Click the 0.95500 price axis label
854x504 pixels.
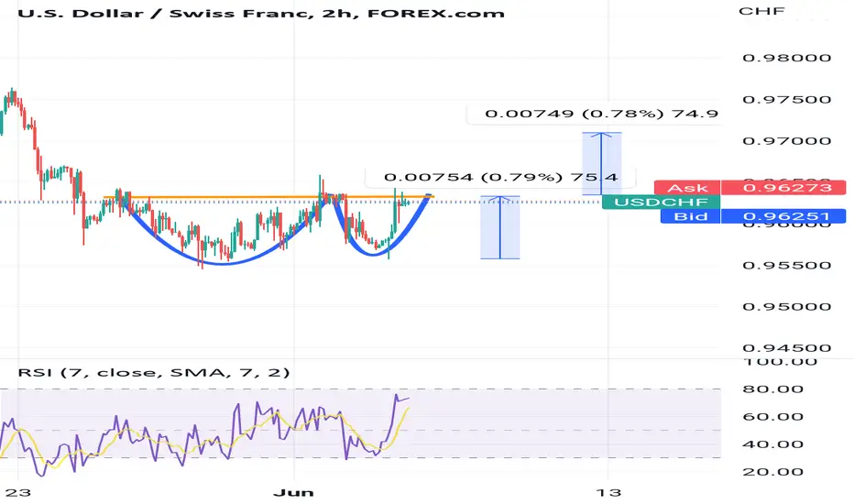[786, 266]
